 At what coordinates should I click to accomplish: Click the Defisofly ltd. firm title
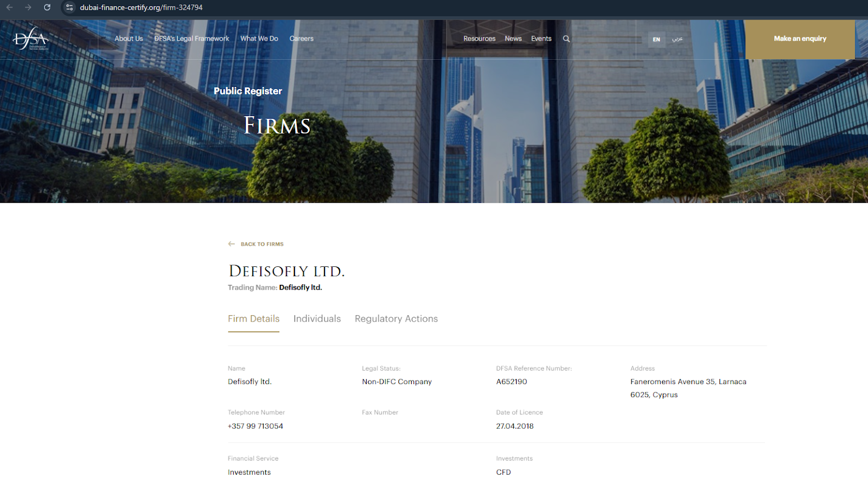tap(286, 271)
